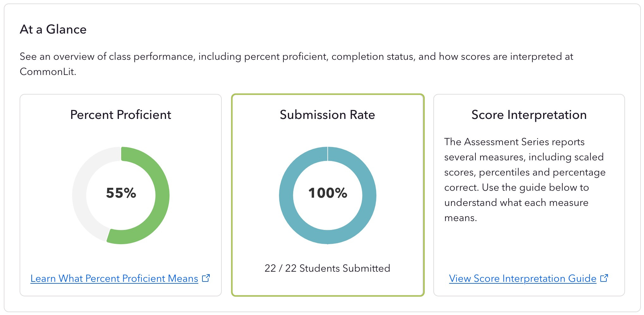Click the At a Glance section heading
Viewport: 644px width, 315px height.
point(53,29)
